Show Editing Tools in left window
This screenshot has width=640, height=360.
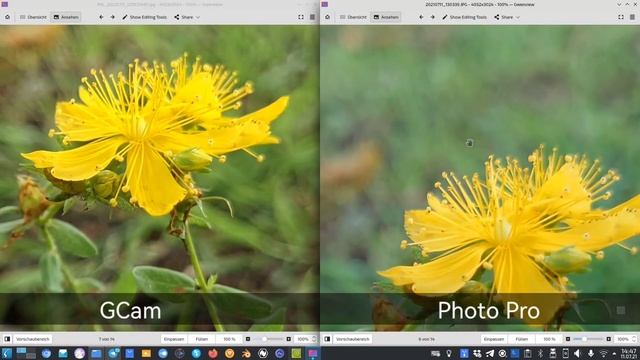point(144,17)
